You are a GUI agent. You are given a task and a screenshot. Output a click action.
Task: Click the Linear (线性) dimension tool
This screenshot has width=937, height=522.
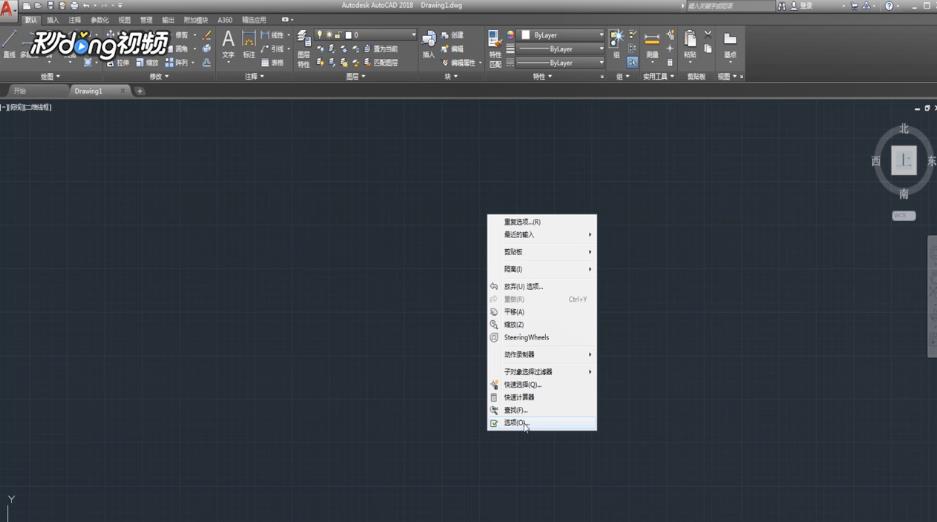272,35
